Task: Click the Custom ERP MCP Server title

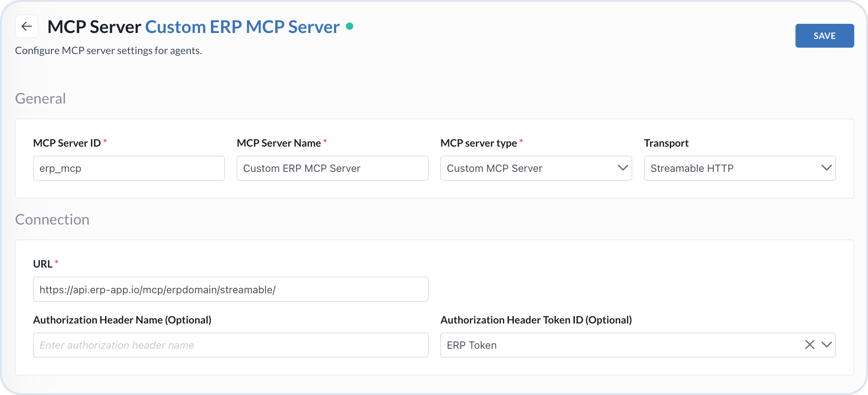Action: click(242, 27)
